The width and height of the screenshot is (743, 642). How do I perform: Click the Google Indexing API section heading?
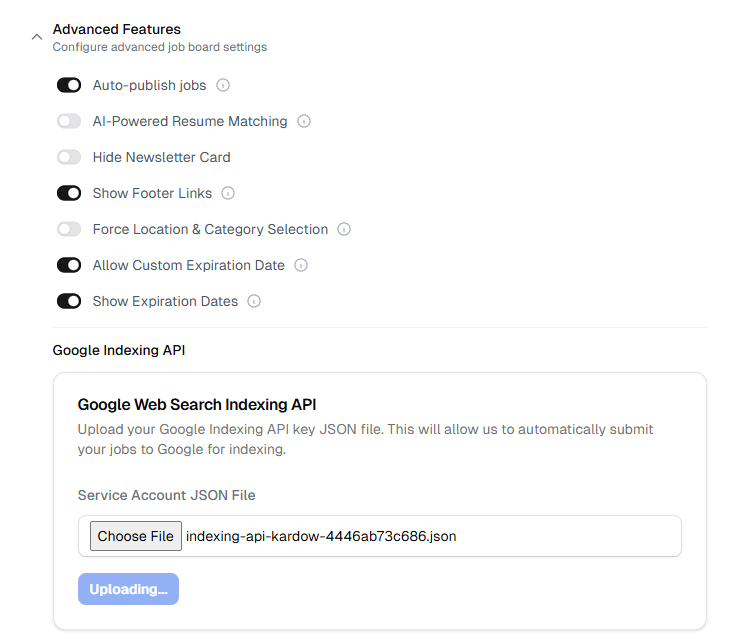tap(119, 350)
